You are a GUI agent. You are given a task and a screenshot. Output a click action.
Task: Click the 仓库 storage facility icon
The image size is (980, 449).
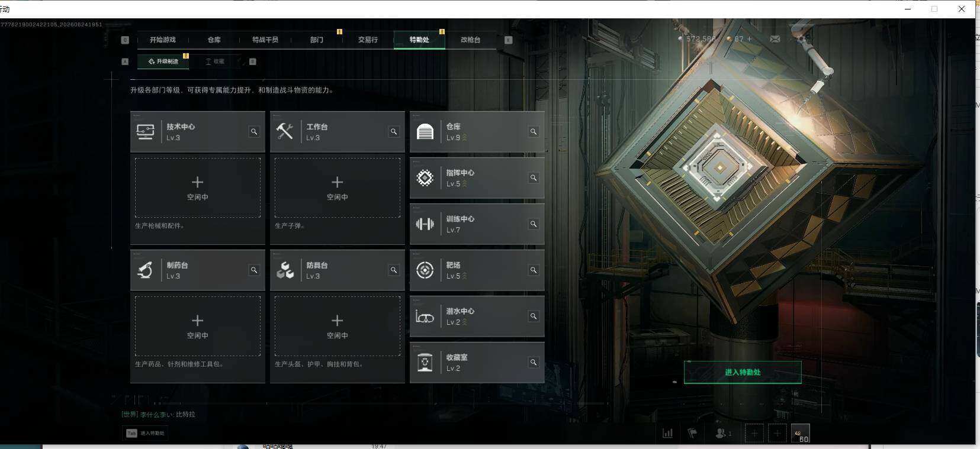425,131
